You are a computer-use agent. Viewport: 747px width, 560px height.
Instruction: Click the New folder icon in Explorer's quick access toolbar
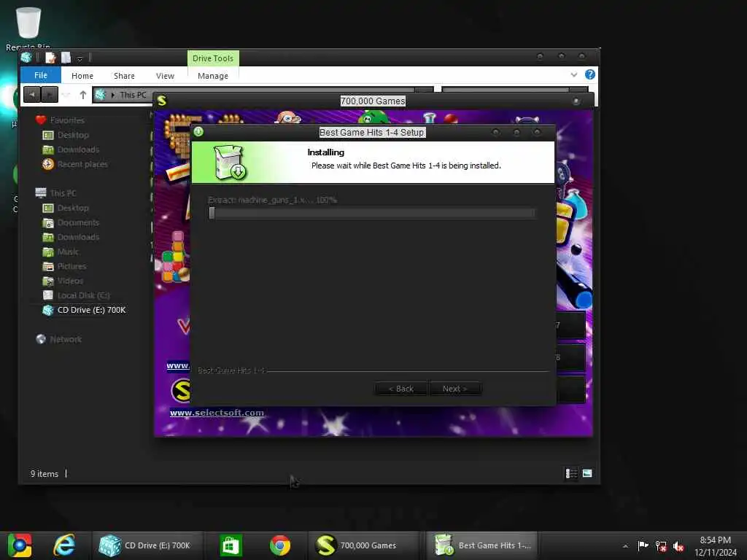66,58
